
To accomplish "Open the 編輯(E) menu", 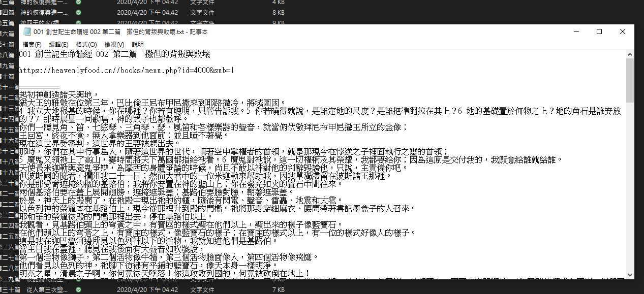I will click(58, 44).
